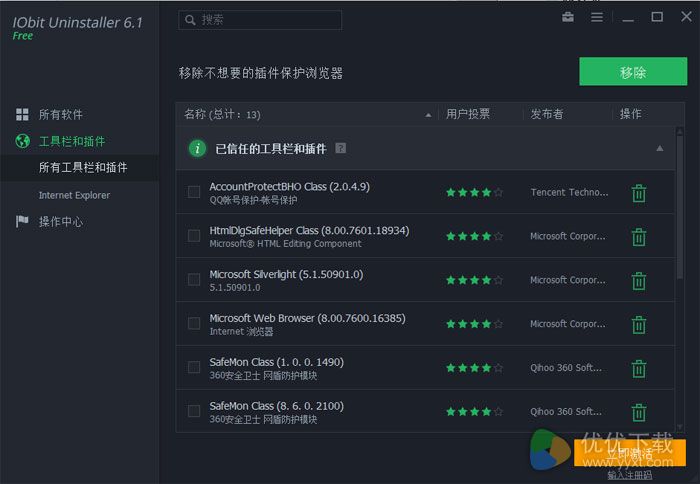Viewport: 700px width, 484px height.
Task: Click the 操作 column header
Action: (630, 114)
